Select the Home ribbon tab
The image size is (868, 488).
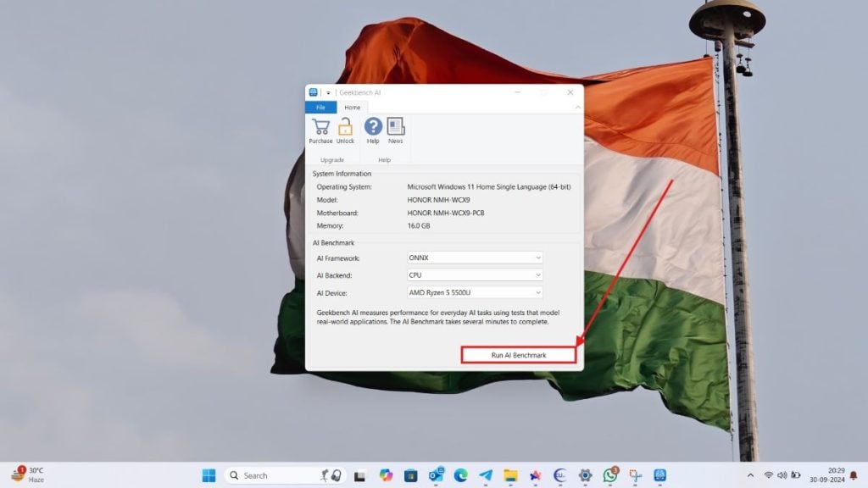352,108
